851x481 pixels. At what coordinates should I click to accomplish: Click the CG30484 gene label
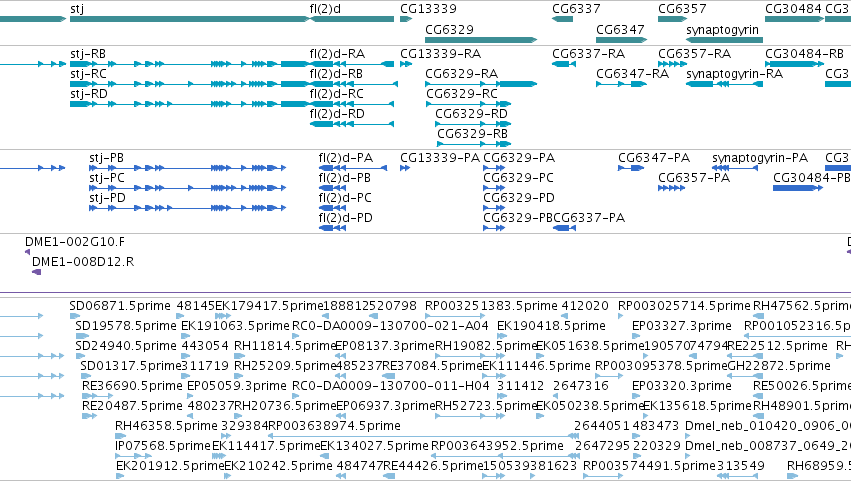coord(793,9)
